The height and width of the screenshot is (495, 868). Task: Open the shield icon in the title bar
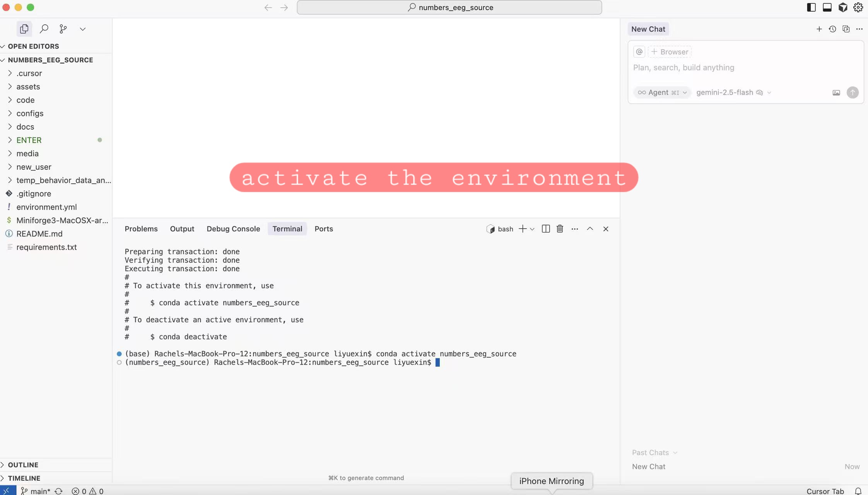(x=843, y=7)
